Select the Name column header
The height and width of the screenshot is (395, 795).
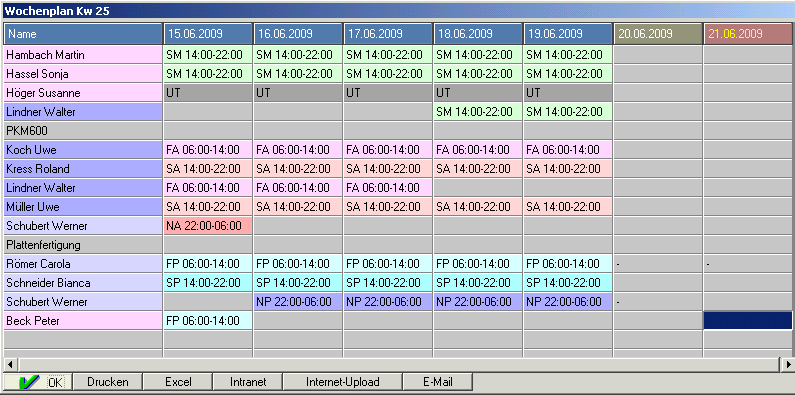(x=83, y=34)
